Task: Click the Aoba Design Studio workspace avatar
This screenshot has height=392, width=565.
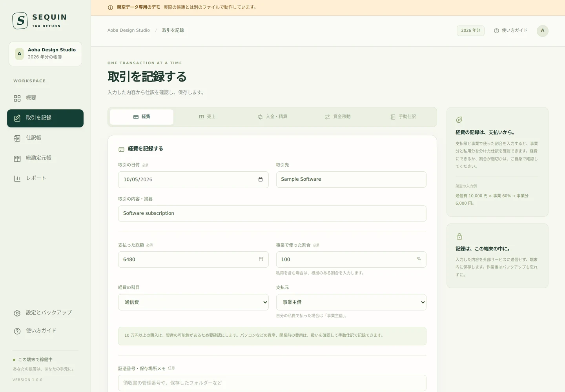Action: pyautogui.click(x=19, y=54)
